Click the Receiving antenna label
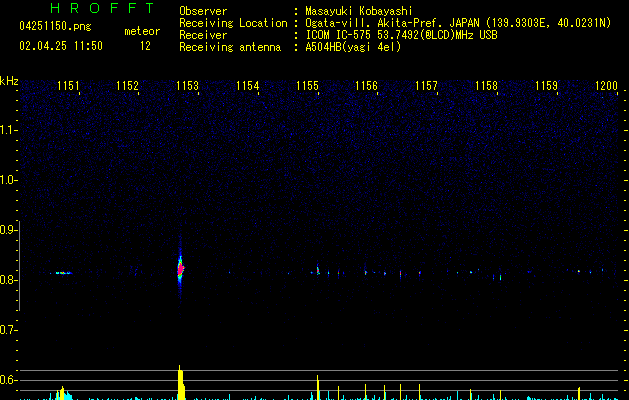Viewport: 629px width, 400px height. click(230, 47)
